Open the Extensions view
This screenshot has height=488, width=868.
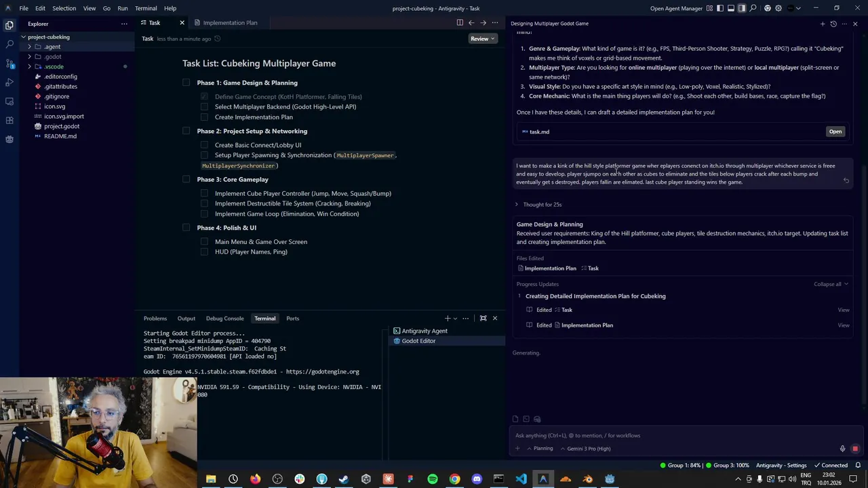click(9, 120)
